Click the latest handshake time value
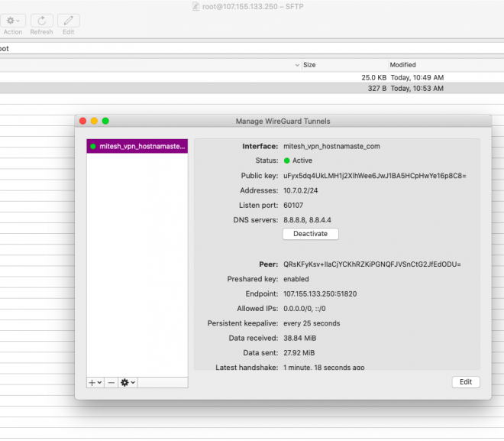 click(x=324, y=368)
